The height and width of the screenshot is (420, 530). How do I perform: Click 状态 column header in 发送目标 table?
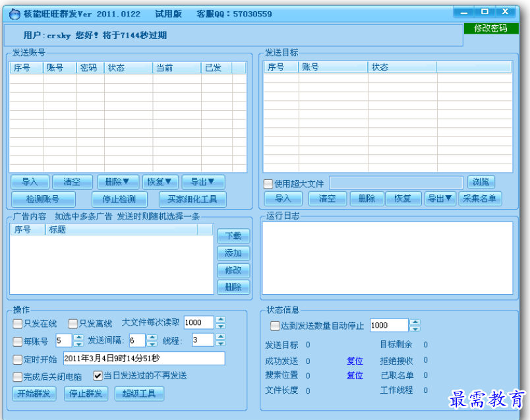point(402,67)
